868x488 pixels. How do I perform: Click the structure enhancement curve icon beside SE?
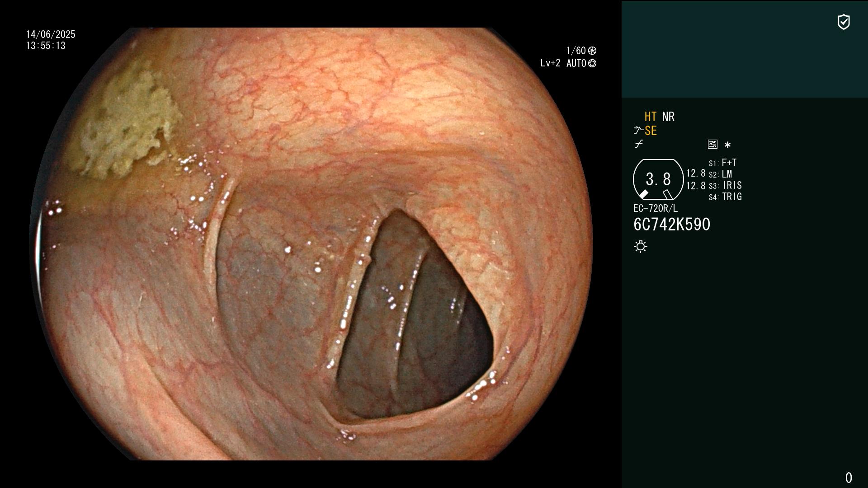pyautogui.click(x=638, y=131)
